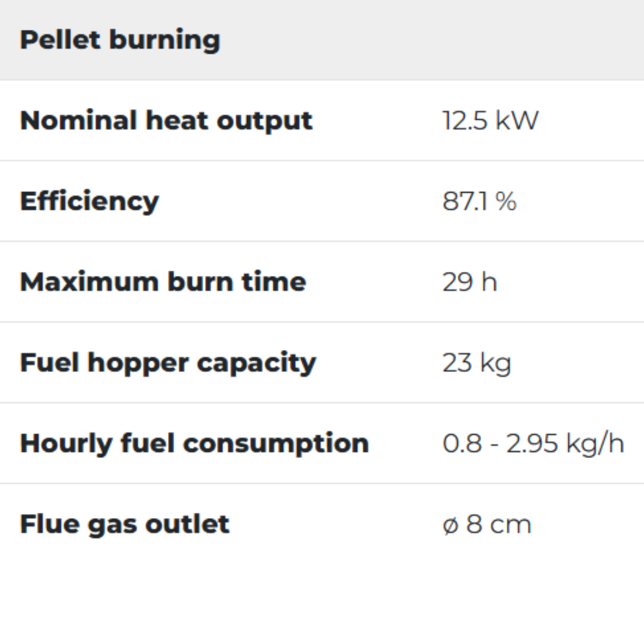Click the 0.8 - 2.95 kg/h consumption value
Image resolution: width=644 pixels, height=644 pixels.
tap(533, 444)
